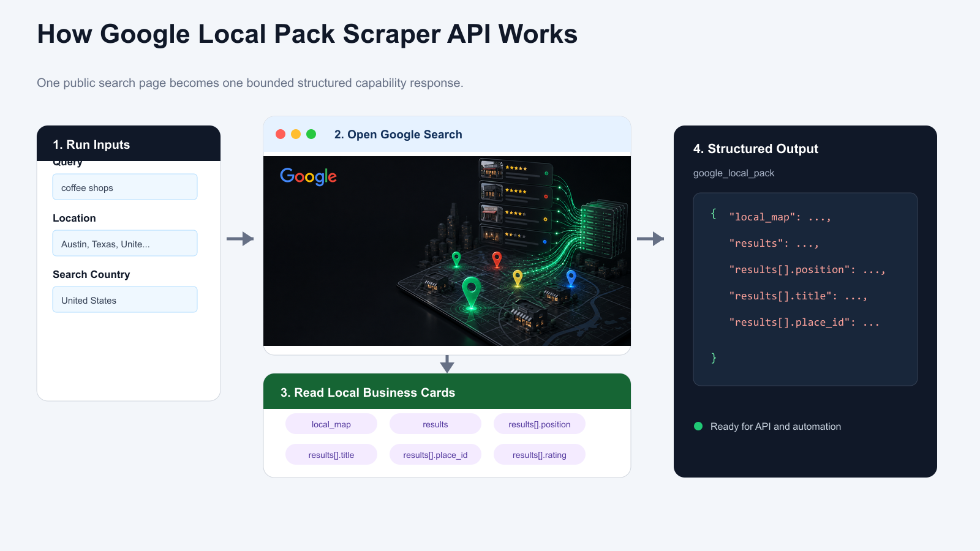The width and height of the screenshot is (980, 551).
Task: Select the results[].position chip
Action: [540, 424]
